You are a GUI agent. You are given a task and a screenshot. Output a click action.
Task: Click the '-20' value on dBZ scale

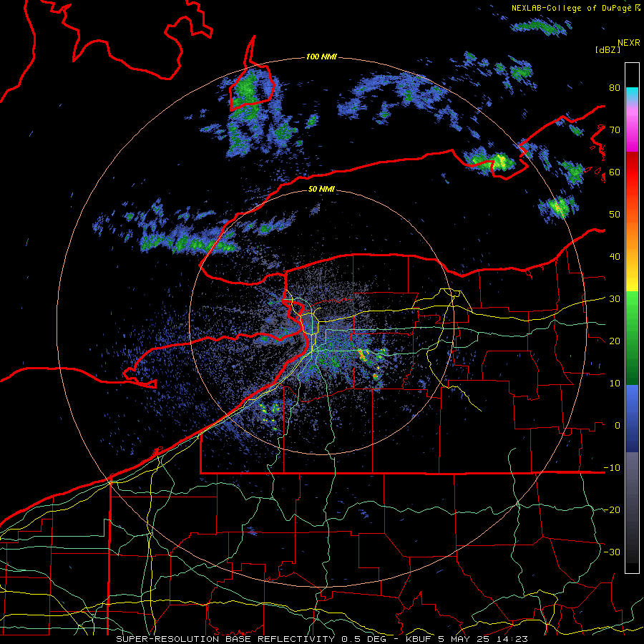[x=612, y=509]
